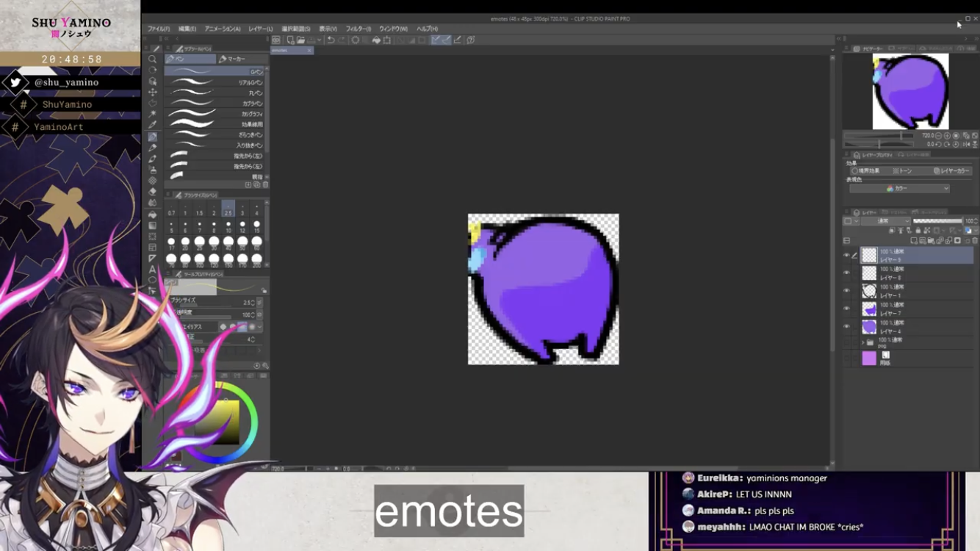Click the Navigator canvas thumbnail

910,91
